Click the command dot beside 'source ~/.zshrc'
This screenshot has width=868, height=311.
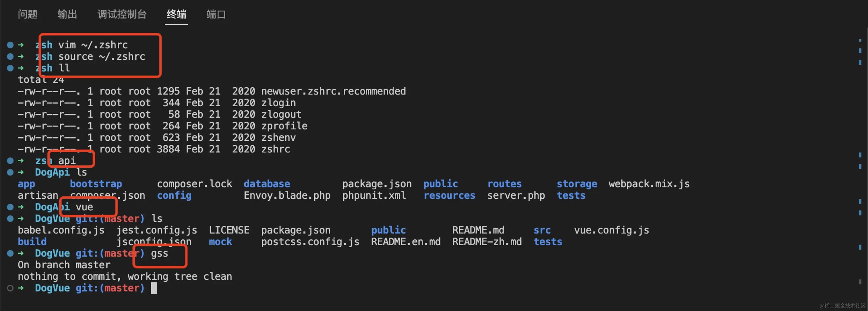coord(10,56)
